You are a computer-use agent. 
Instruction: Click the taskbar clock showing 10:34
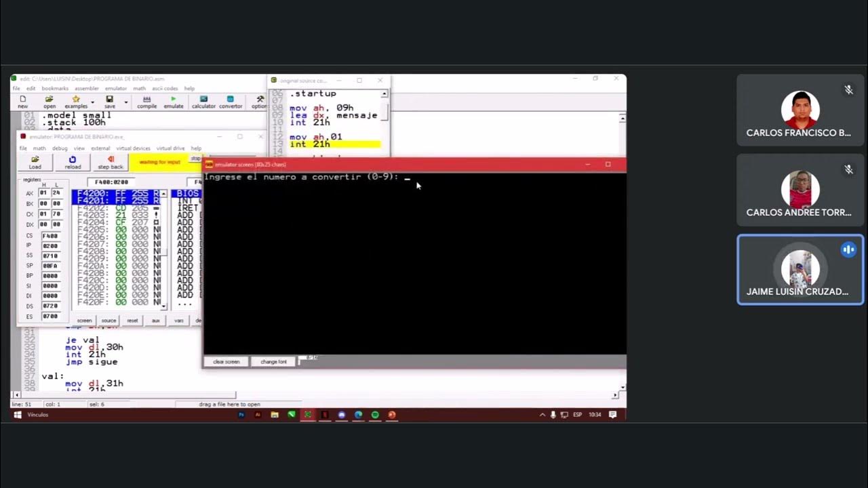coord(595,415)
